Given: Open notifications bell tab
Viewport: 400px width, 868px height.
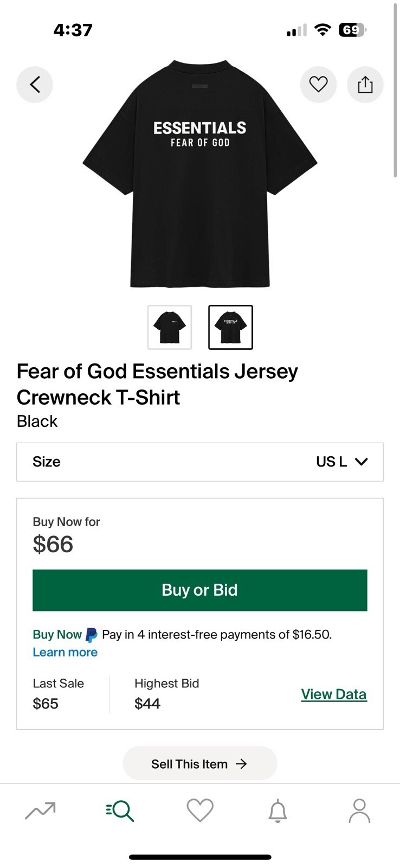Looking at the screenshot, I should point(278,810).
